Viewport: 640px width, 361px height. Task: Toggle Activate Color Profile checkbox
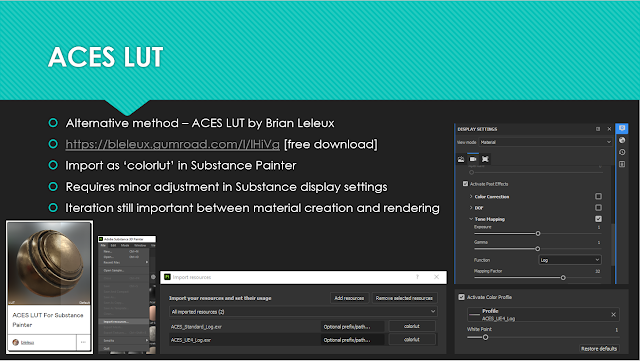pos(461,297)
